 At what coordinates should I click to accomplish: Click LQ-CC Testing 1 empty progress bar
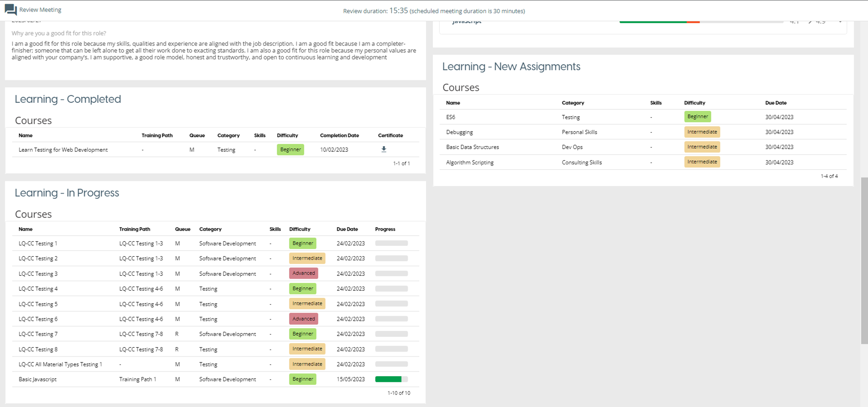(x=391, y=243)
